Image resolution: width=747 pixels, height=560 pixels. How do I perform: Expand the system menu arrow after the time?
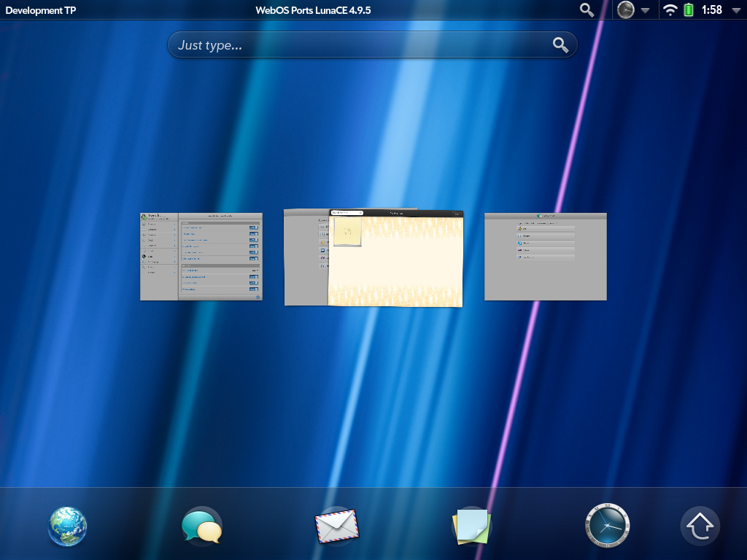735,10
